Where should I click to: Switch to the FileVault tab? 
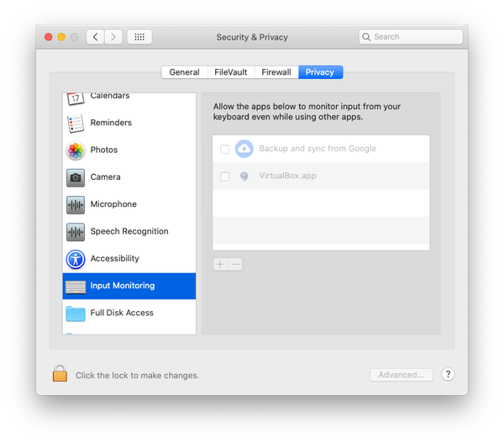click(231, 72)
